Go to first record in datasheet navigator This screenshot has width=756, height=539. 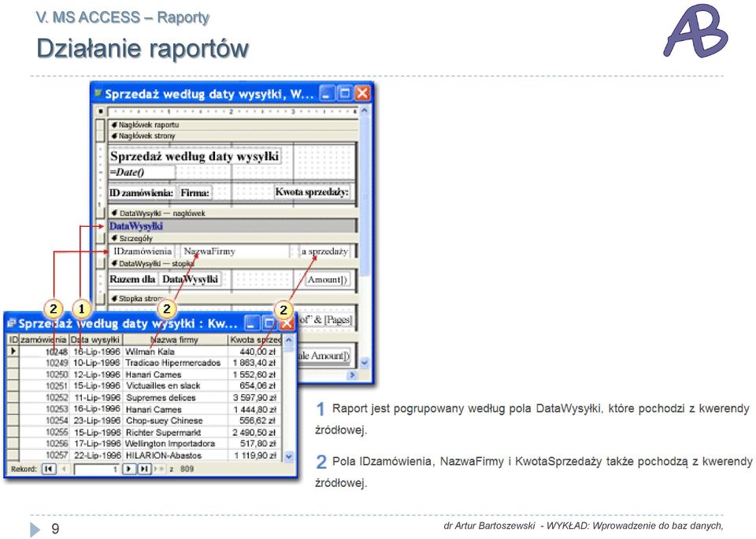coord(49,469)
